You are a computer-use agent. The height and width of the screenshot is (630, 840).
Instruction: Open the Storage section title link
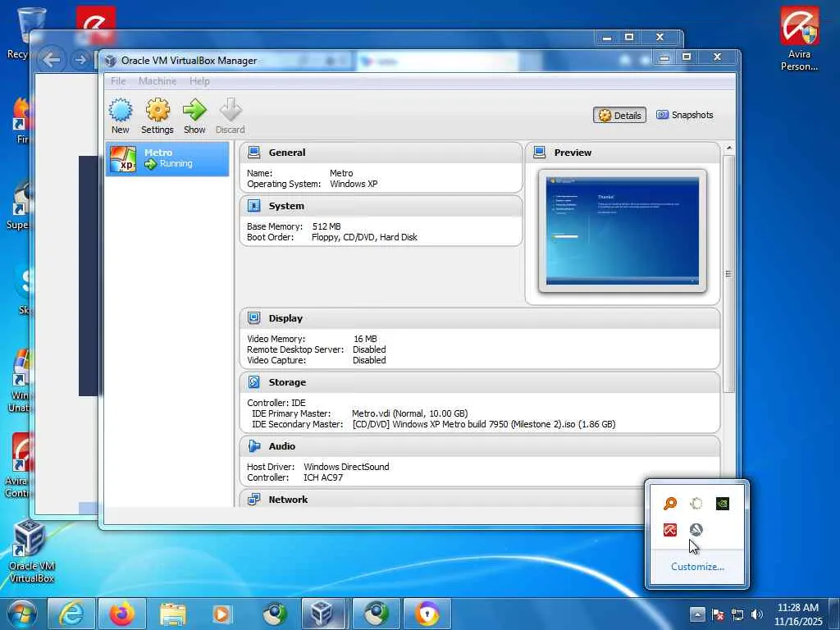287,382
